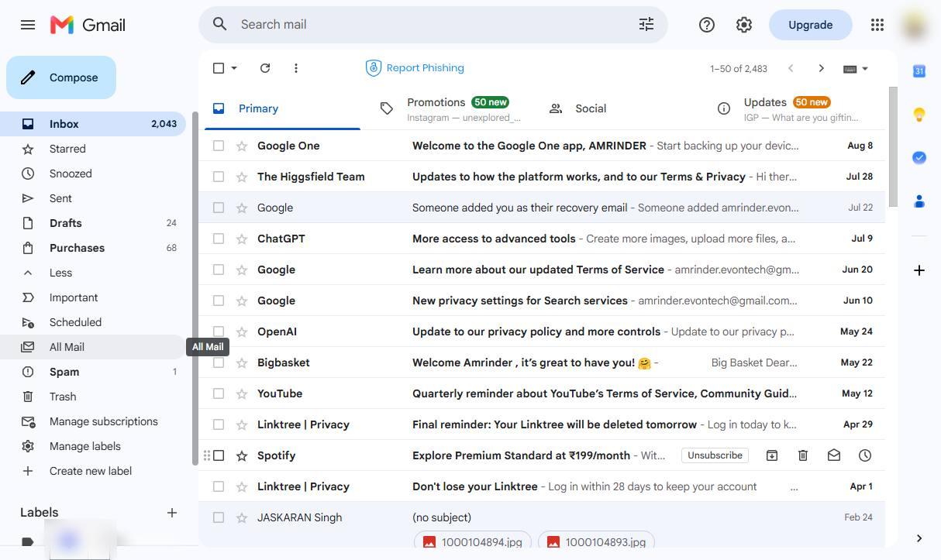
Task: Collapse the sidebar with Less
Action: 92,273
